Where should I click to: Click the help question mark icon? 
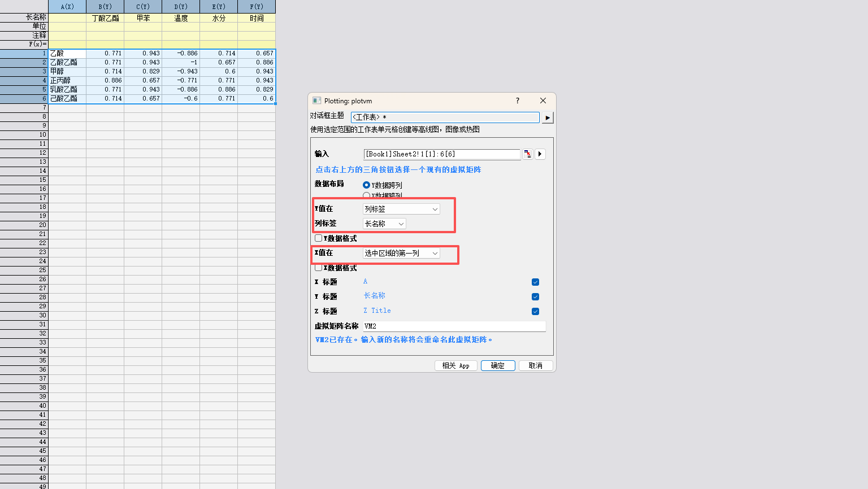tap(517, 101)
